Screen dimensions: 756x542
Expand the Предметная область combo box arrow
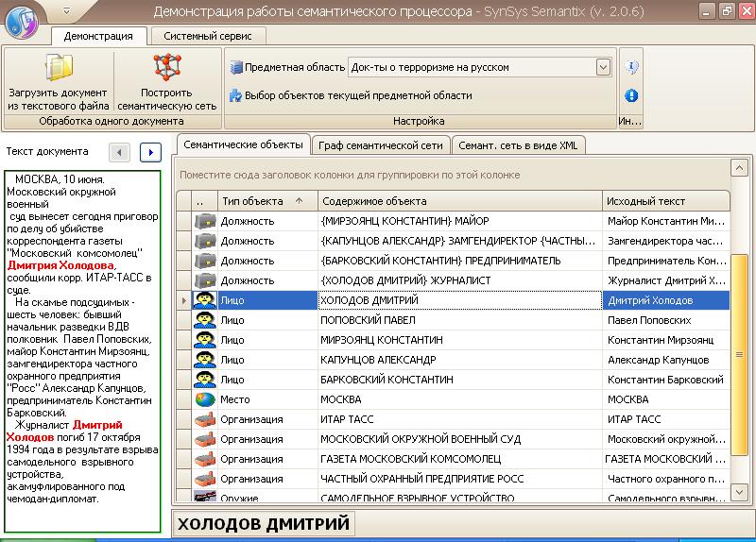[x=603, y=67]
